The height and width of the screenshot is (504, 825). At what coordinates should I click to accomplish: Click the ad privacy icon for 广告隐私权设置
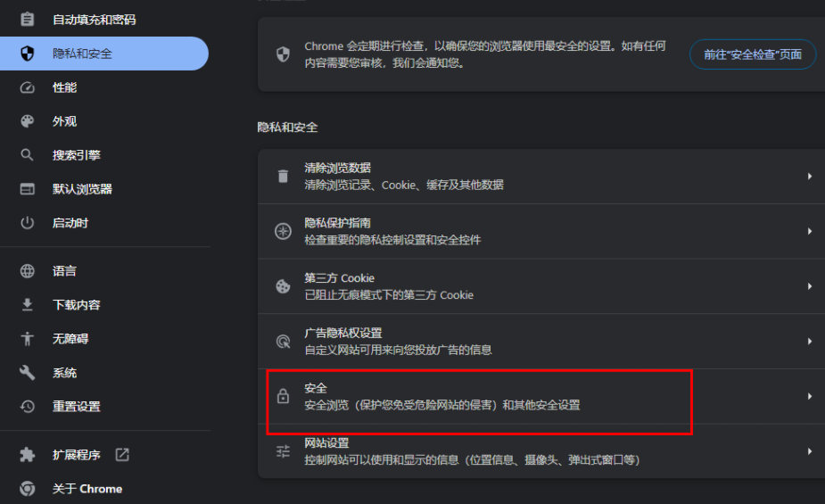283,342
